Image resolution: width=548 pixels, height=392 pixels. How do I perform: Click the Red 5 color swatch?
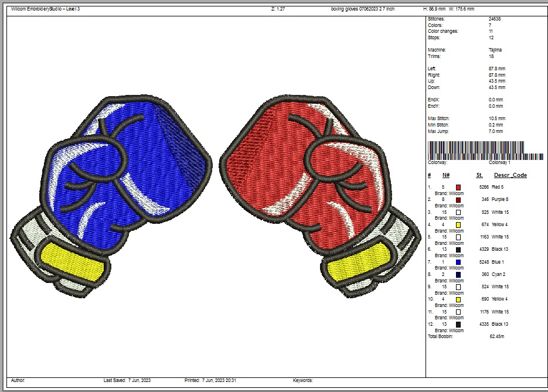click(x=458, y=187)
